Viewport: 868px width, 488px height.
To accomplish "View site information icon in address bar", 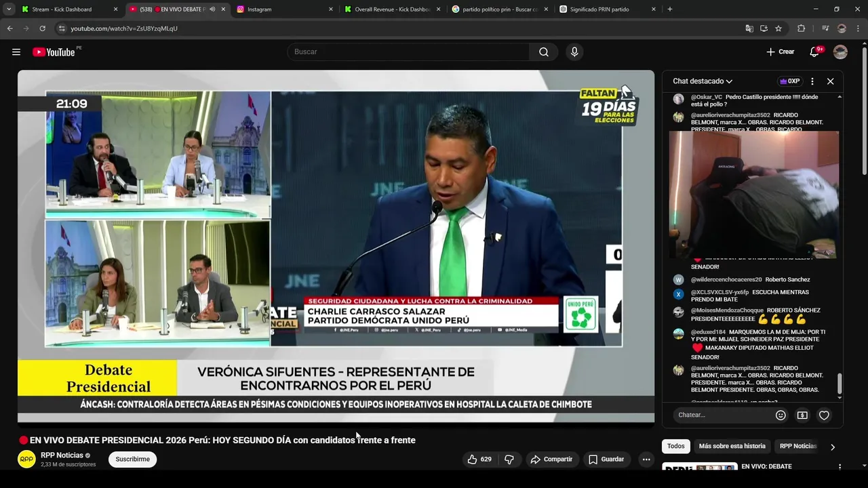I will [x=62, y=28].
